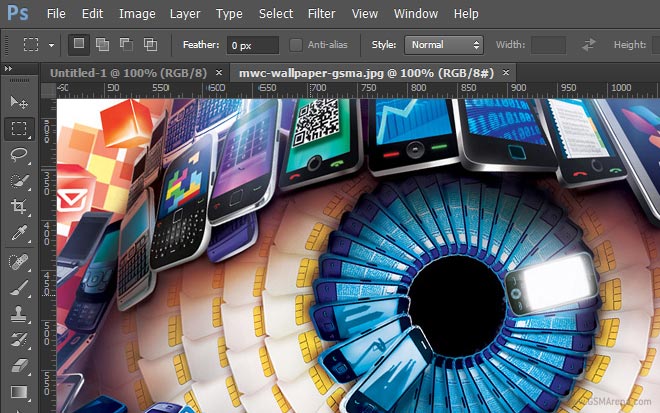Select the Quick Selection tool
The width and height of the screenshot is (660, 413).
pyautogui.click(x=19, y=181)
